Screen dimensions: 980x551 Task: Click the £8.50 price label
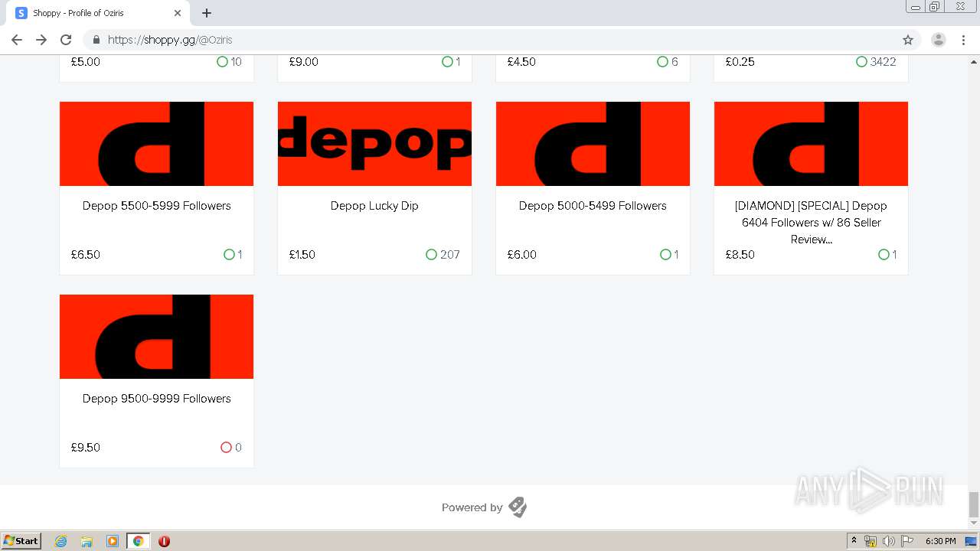point(740,255)
